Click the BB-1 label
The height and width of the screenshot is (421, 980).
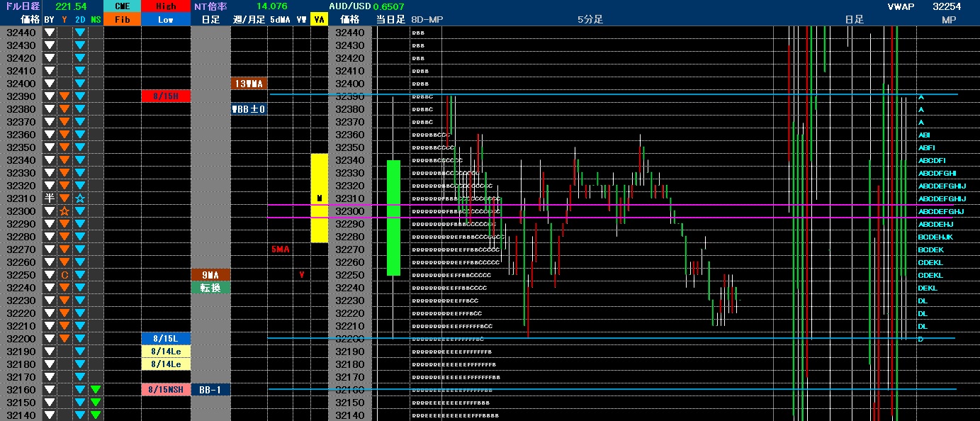click(x=210, y=390)
